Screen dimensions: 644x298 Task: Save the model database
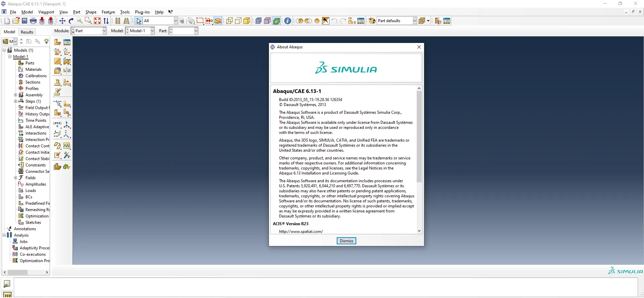click(25, 21)
